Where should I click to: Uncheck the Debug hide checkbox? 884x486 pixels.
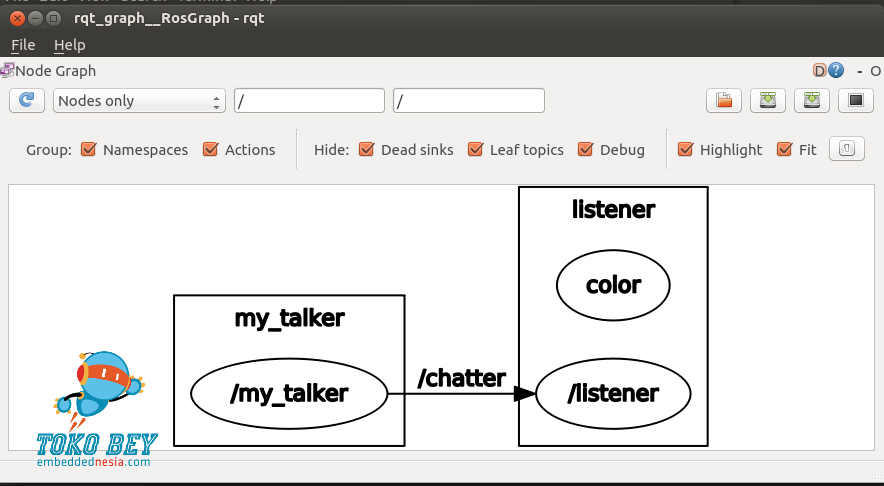585,150
